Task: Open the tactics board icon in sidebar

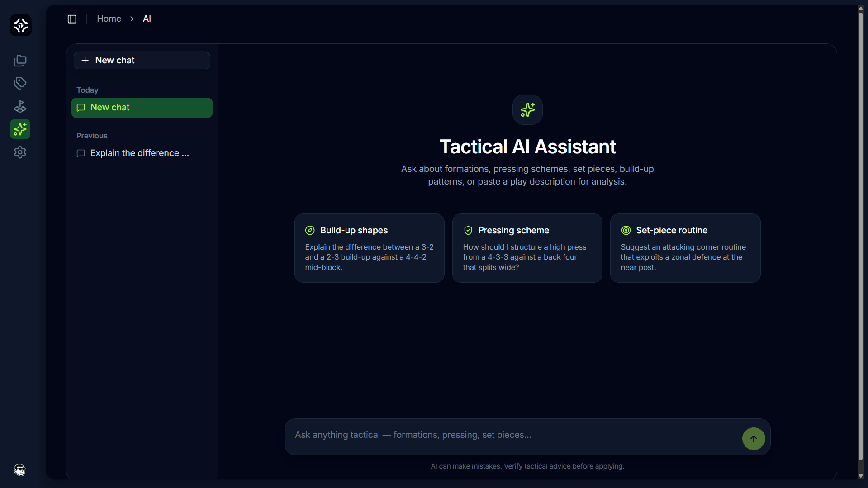Action: point(20,106)
